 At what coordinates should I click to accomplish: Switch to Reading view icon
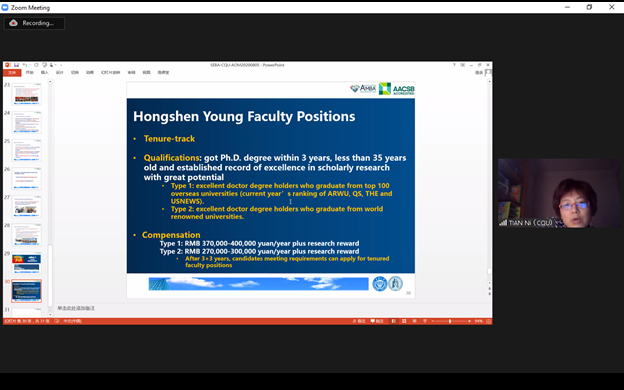pyautogui.click(x=414, y=321)
